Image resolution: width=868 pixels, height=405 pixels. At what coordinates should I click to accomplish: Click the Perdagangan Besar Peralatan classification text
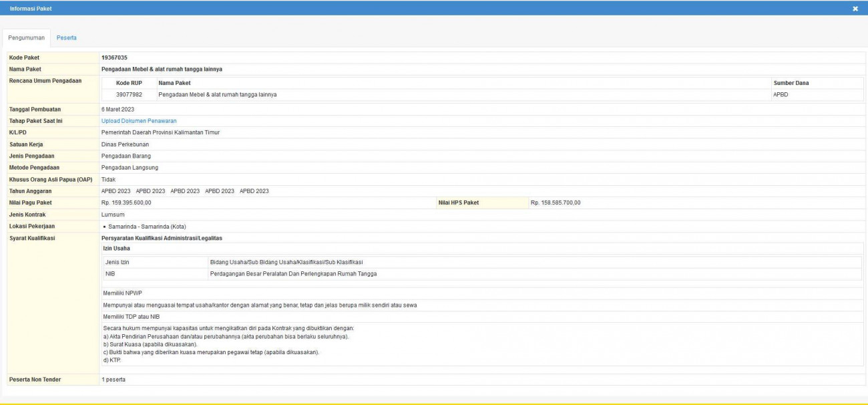[x=293, y=274]
